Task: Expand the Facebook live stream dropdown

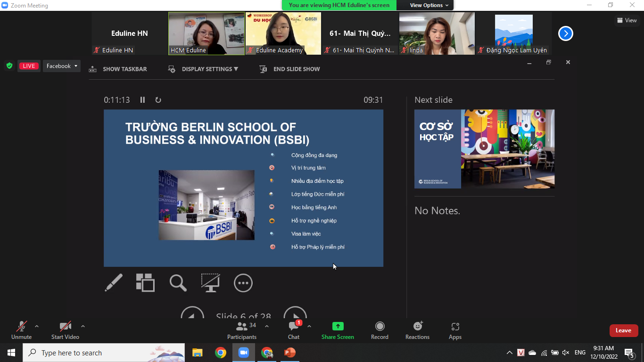Action: point(62,66)
